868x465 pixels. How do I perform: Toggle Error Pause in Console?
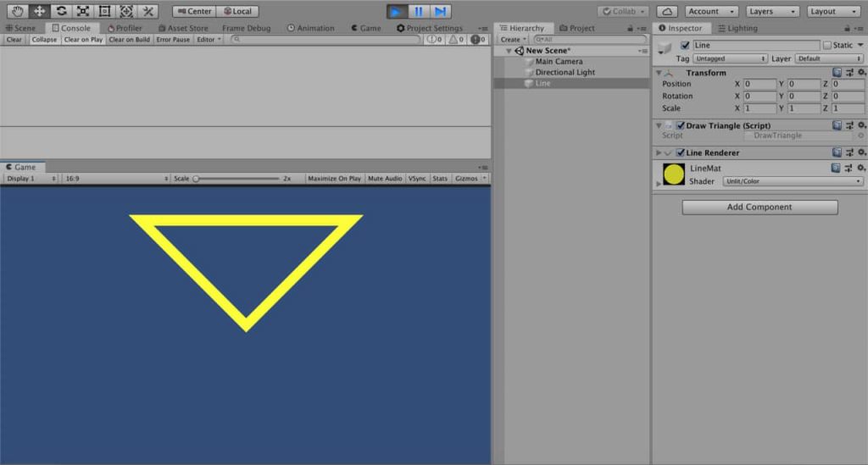(x=173, y=39)
